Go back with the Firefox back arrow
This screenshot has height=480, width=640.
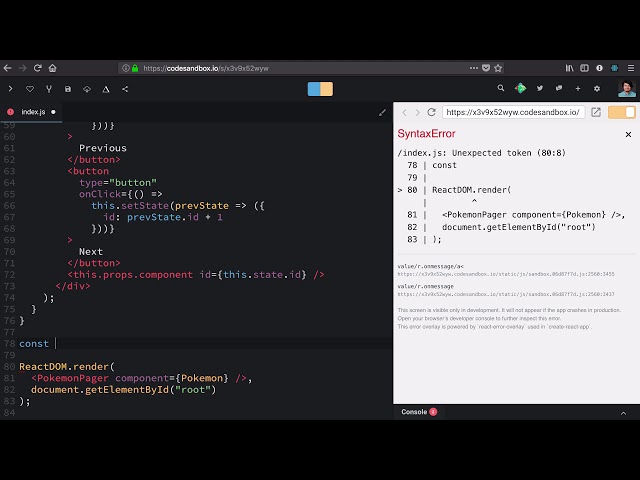tap(7, 68)
